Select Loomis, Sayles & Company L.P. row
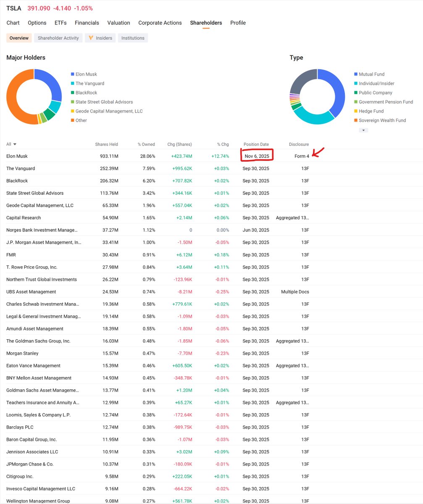Screen dimensions: 423x504 (211, 415)
